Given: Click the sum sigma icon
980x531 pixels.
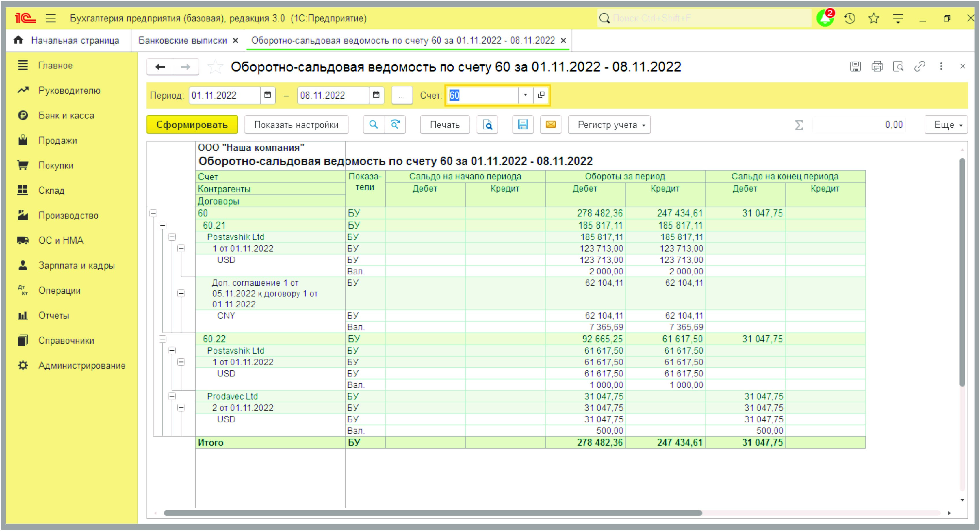Looking at the screenshot, I should [799, 125].
